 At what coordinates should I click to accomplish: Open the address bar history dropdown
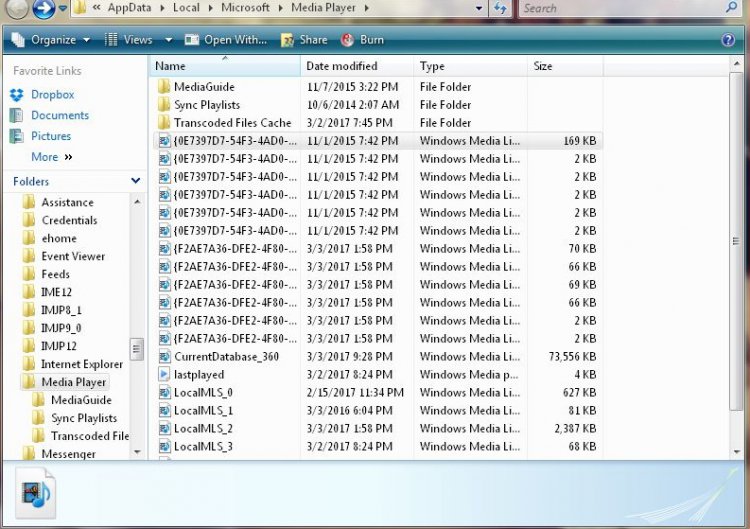tap(479, 9)
